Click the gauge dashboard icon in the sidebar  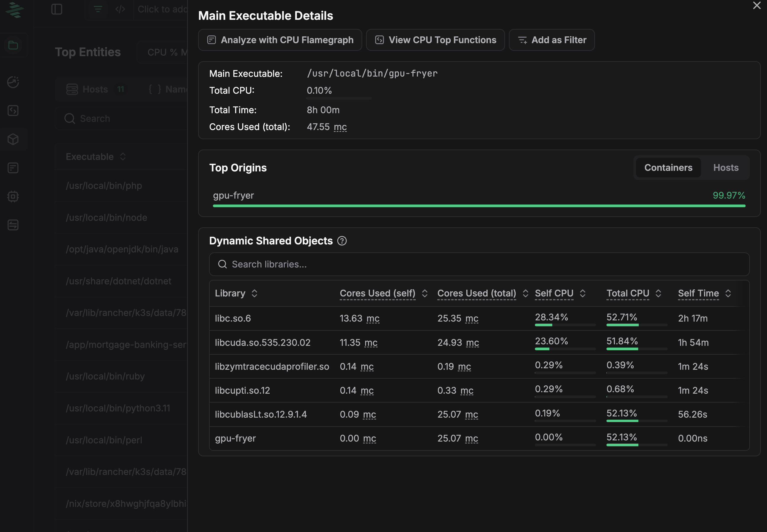(13, 82)
